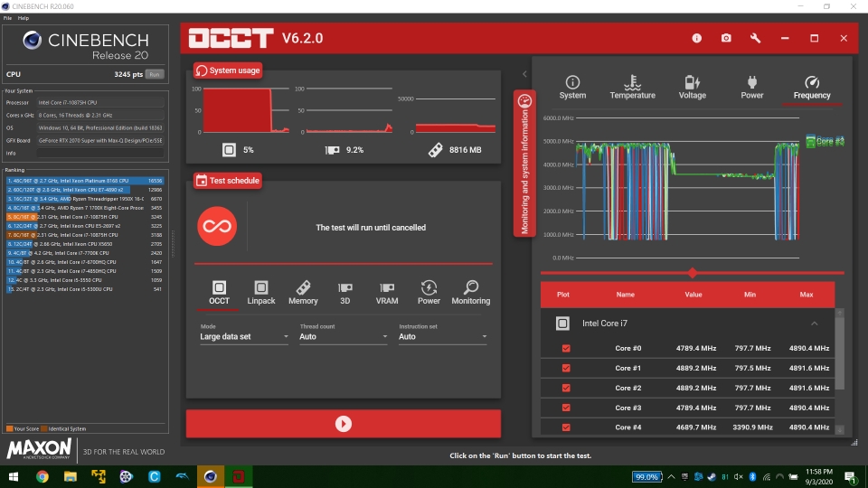Open Bluetooth tray icon
868x488 pixels.
click(752, 476)
